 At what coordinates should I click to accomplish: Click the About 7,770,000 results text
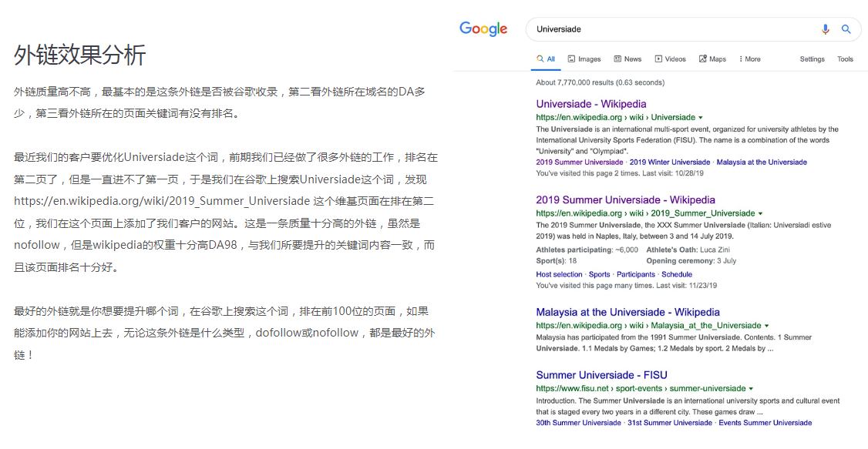click(600, 82)
